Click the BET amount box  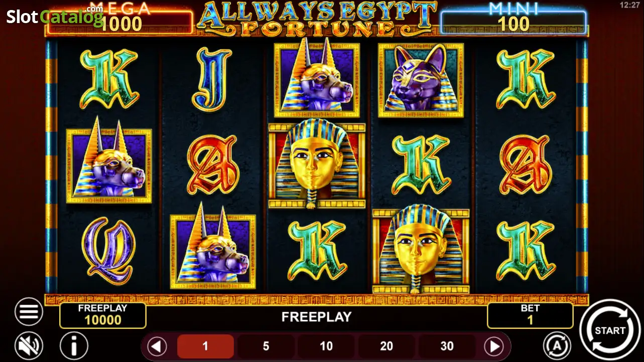pyautogui.click(x=530, y=315)
